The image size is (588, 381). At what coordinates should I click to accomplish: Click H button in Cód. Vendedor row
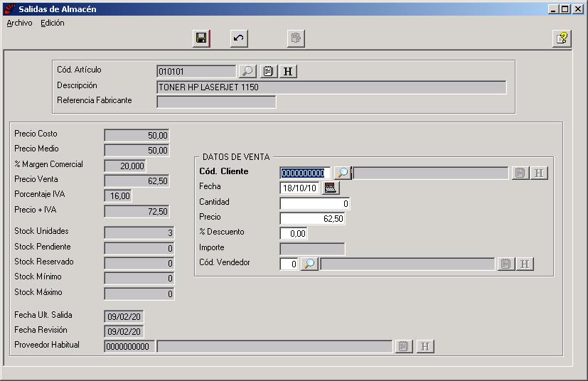click(525, 264)
